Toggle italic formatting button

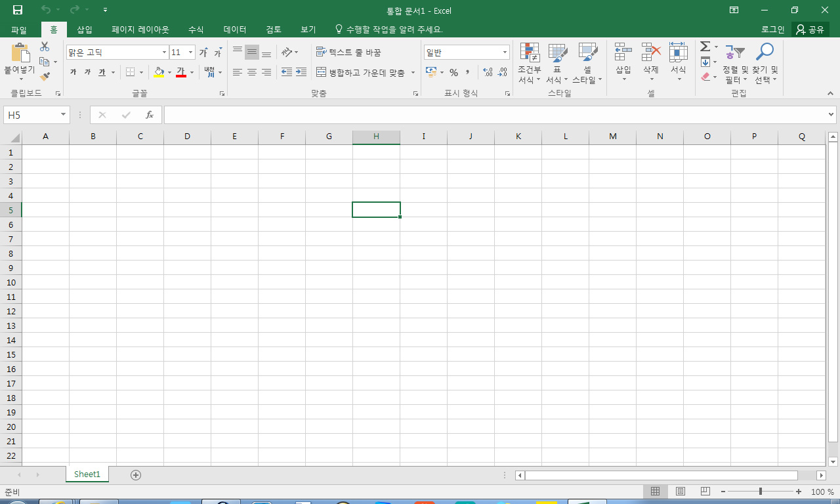click(x=87, y=72)
